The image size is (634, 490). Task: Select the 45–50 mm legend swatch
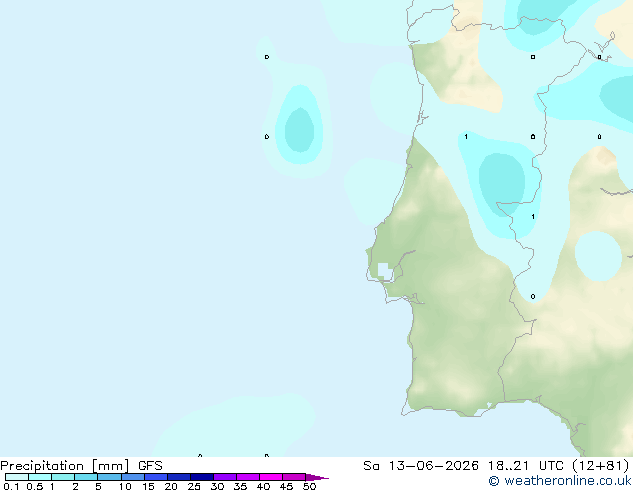pos(294,477)
